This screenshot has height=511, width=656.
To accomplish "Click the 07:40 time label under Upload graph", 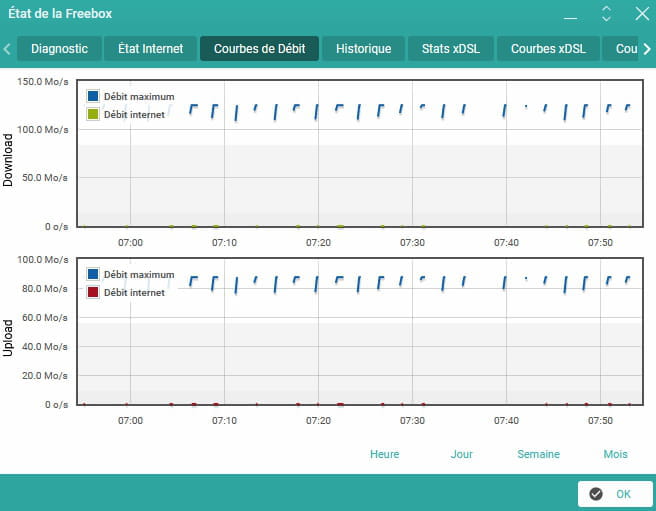I will click(x=506, y=421).
